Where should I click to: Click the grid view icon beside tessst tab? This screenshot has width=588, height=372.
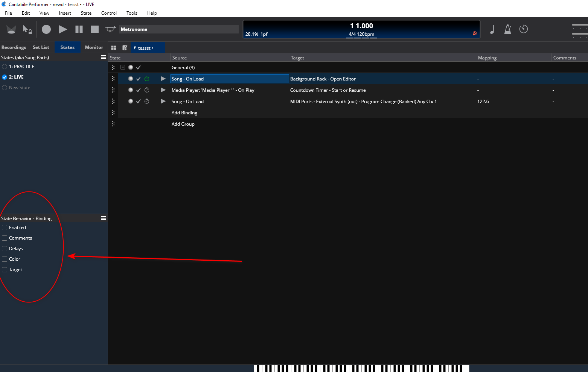114,48
